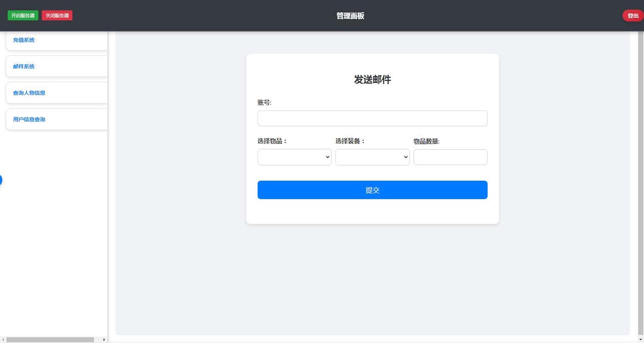
Task: Focus the 账号 text input field
Action: [372, 118]
